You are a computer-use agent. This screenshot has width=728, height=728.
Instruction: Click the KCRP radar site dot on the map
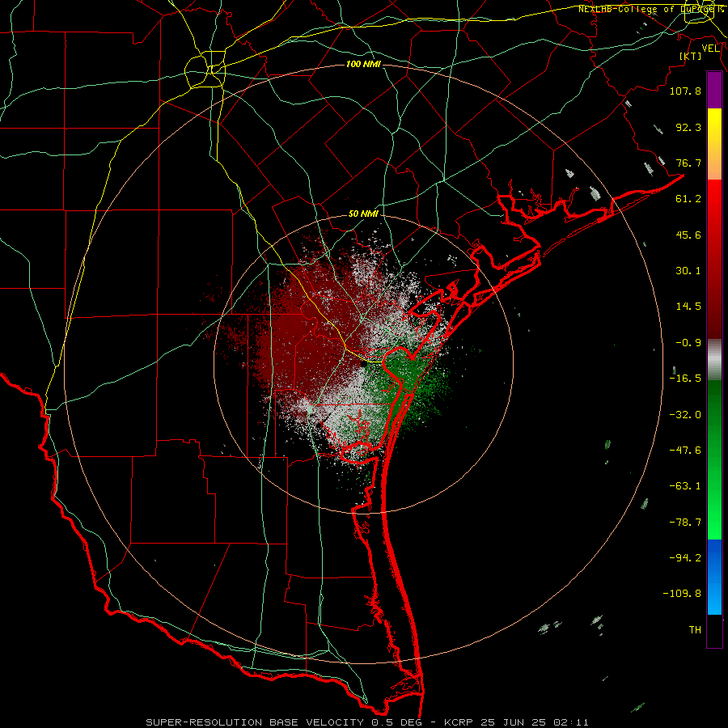click(x=363, y=365)
